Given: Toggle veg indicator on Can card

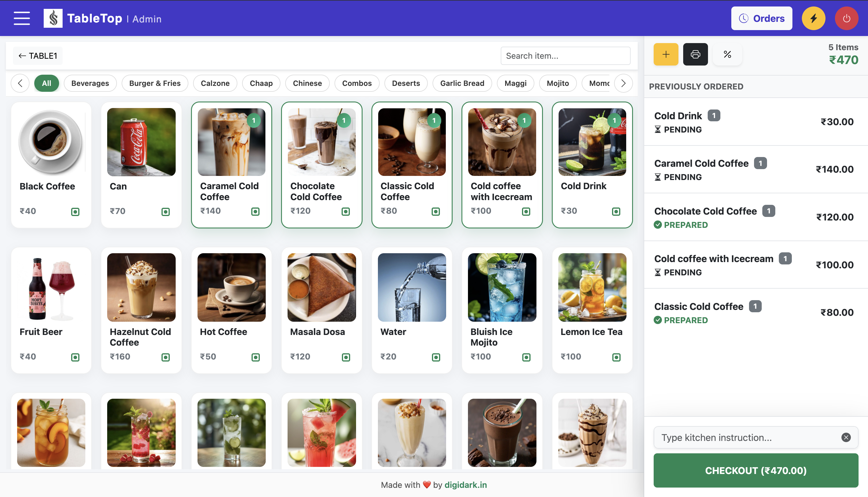Looking at the screenshot, I should click(165, 212).
